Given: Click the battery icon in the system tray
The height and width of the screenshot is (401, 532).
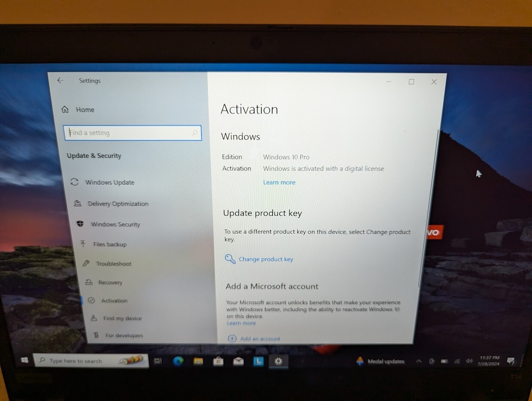Looking at the screenshot, I should click(x=445, y=361).
